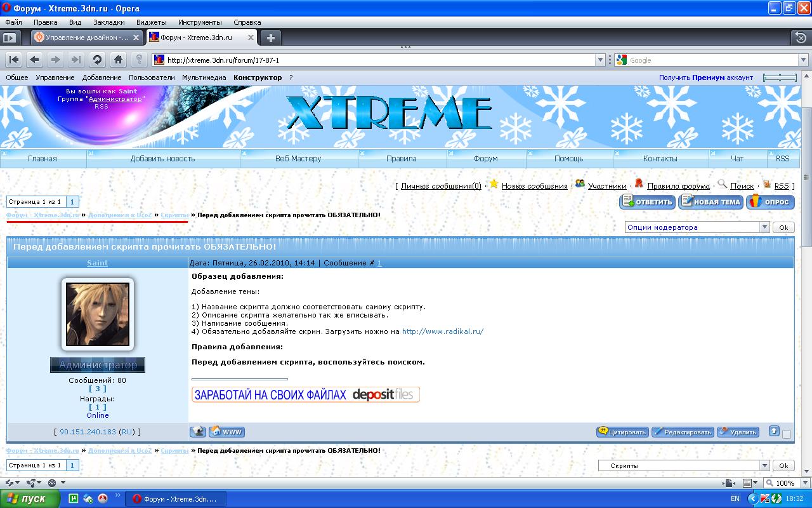Open the Закладки menu
Viewport: 812px width, 508px height.
pos(108,22)
